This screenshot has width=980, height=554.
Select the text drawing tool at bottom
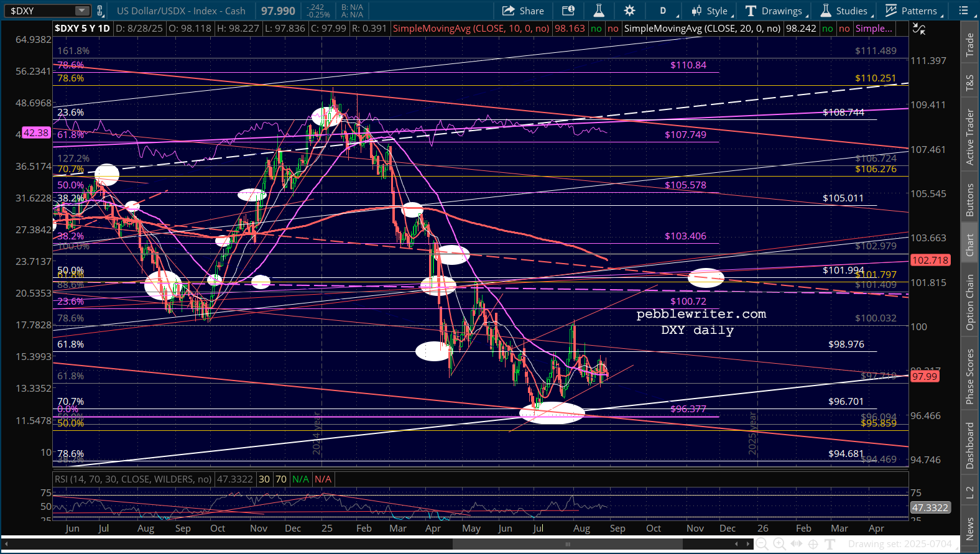pos(830,544)
